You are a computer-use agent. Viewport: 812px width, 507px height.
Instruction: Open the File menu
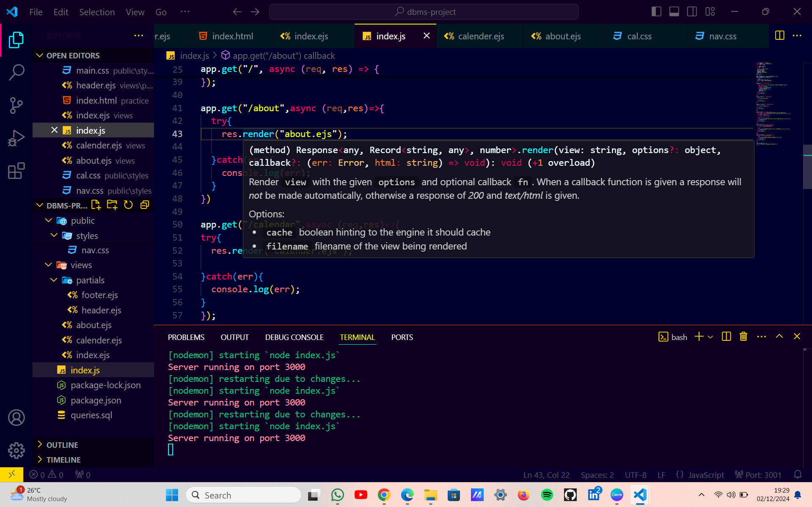click(36, 12)
